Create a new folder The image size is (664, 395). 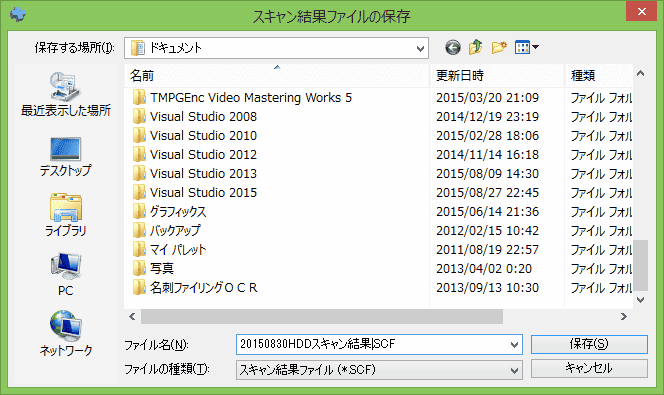point(499,47)
